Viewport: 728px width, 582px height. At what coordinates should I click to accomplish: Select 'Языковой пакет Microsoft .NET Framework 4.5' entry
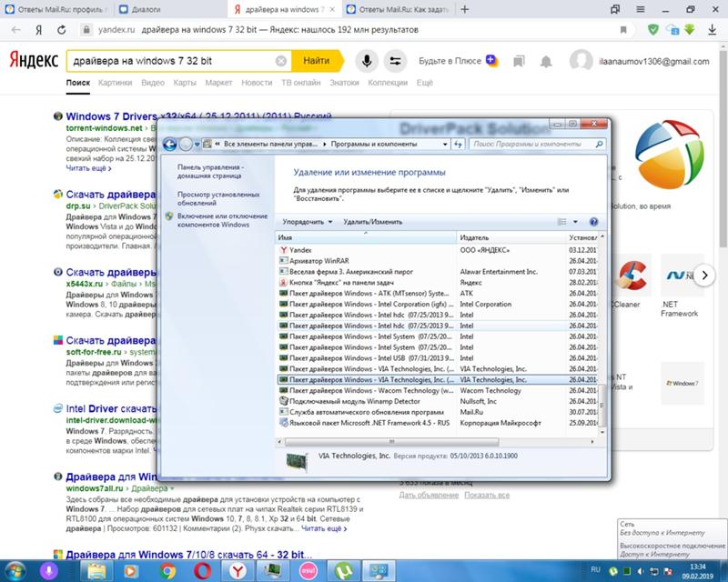pos(437,423)
